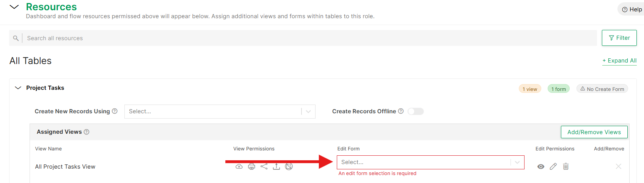Click help icon beside Create New Records Using
The width and height of the screenshot is (644, 183).
click(115, 111)
